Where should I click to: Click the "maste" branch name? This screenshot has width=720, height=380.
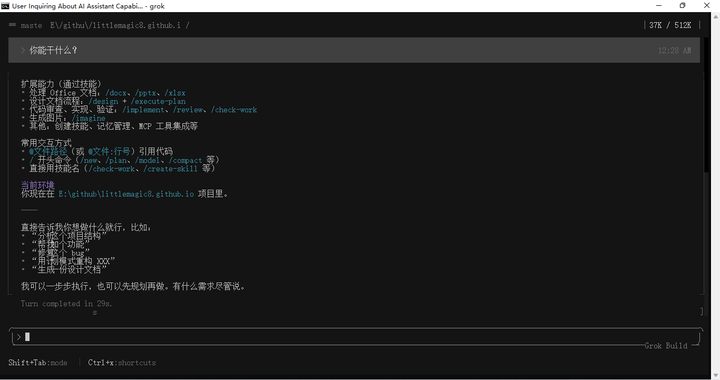(x=31, y=25)
